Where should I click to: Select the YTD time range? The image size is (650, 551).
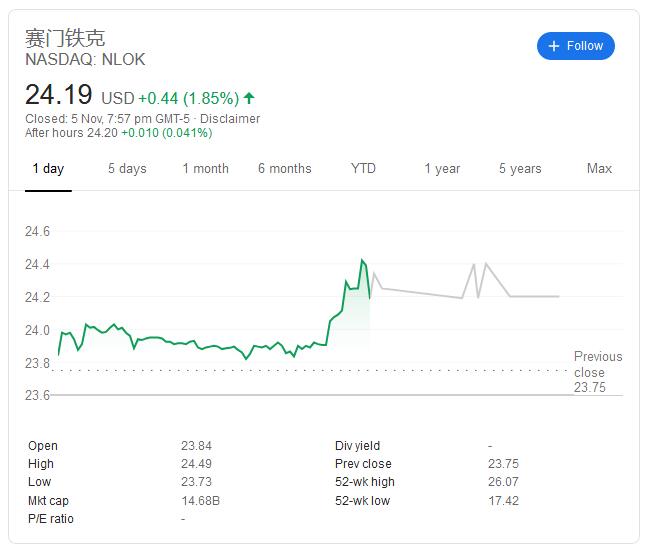coord(363,168)
